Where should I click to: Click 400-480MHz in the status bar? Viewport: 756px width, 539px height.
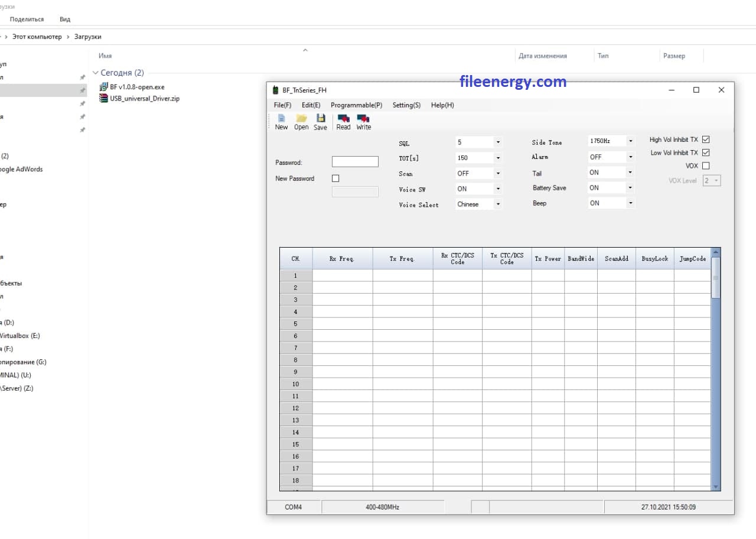pos(383,507)
